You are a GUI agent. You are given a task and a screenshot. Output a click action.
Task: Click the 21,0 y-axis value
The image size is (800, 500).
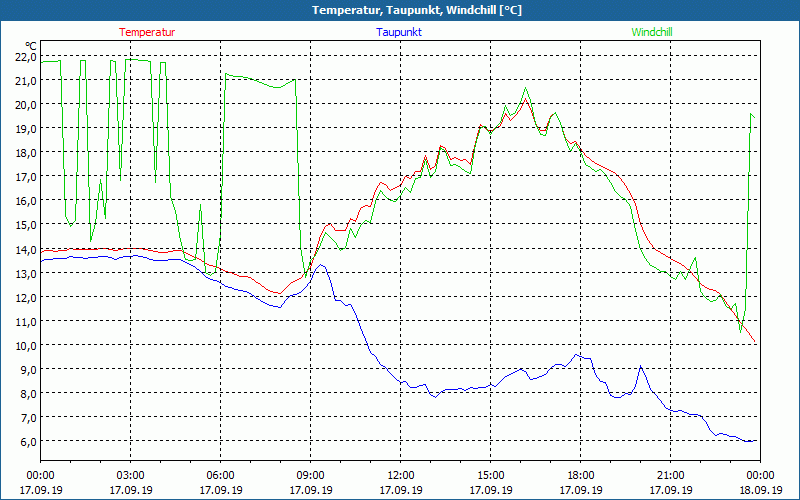pyautogui.click(x=26, y=81)
